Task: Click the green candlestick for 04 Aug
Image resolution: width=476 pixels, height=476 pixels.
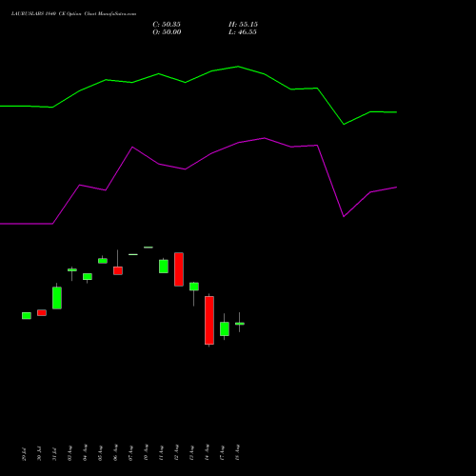Action: click(88, 277)
